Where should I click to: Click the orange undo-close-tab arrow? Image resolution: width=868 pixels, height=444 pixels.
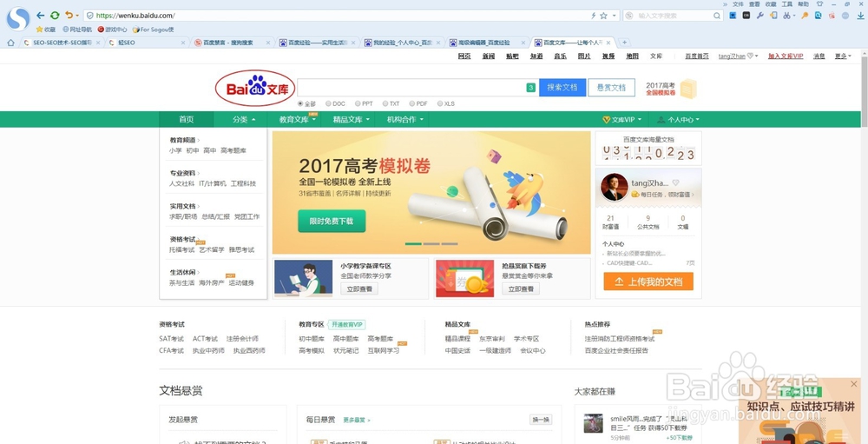click(69, 16)
